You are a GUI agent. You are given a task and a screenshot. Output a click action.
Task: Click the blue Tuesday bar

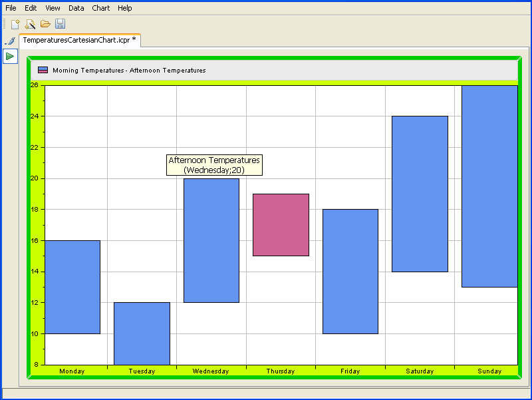click(x=142, y=333)
